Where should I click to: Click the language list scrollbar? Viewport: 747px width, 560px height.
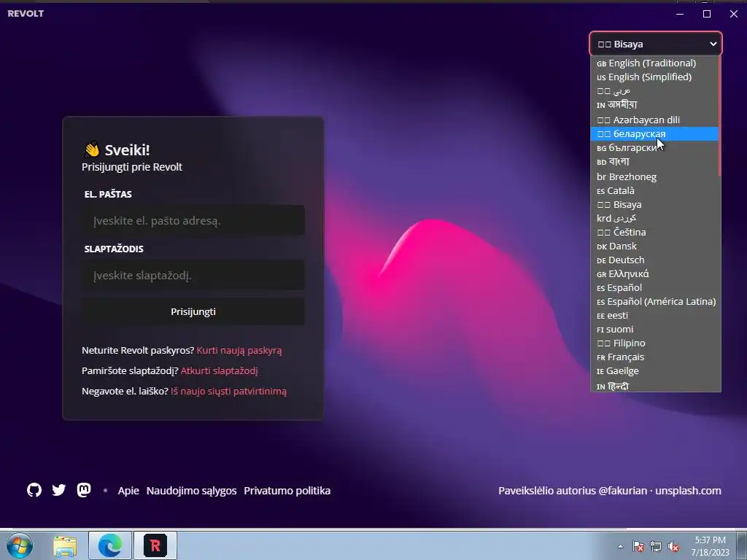pyautogui.click(x=719, y=117)
